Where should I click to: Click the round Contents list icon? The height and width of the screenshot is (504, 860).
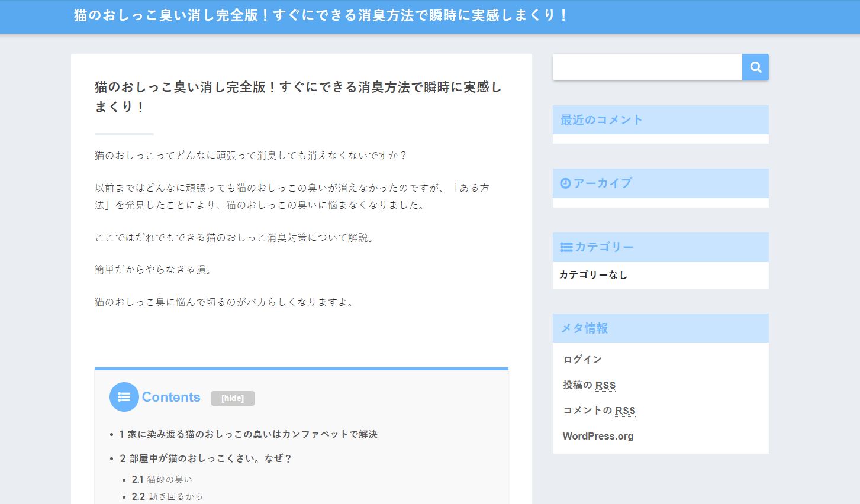pyautogui.click(x=124, y=397)
